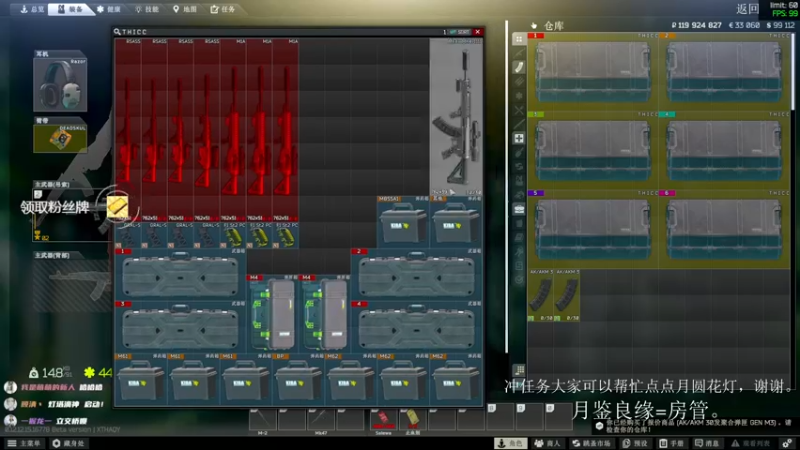Viewport: 800px width, 450px height.
Task: Open stash THICC case tagged 5
Action: tap(593, 229)
